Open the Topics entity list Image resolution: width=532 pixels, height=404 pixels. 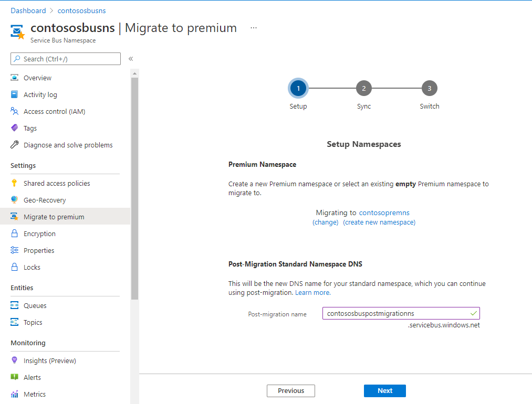(x=35, y=322)
